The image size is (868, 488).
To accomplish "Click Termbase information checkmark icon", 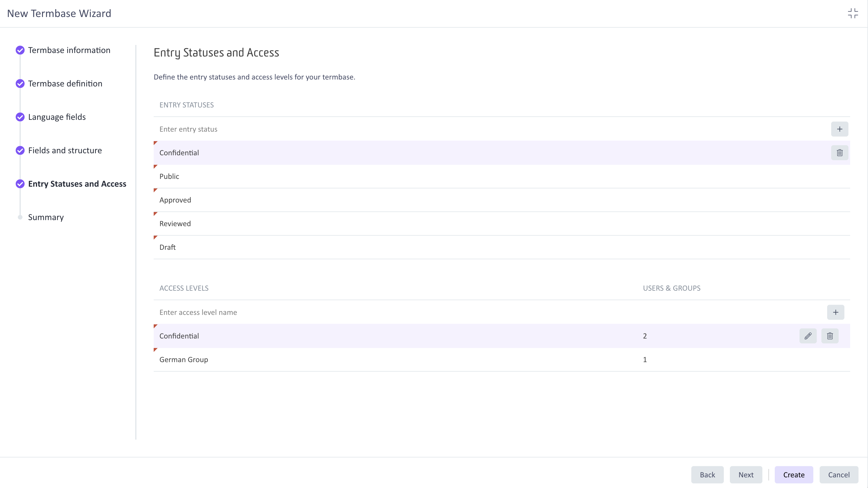I will (20, 50).
